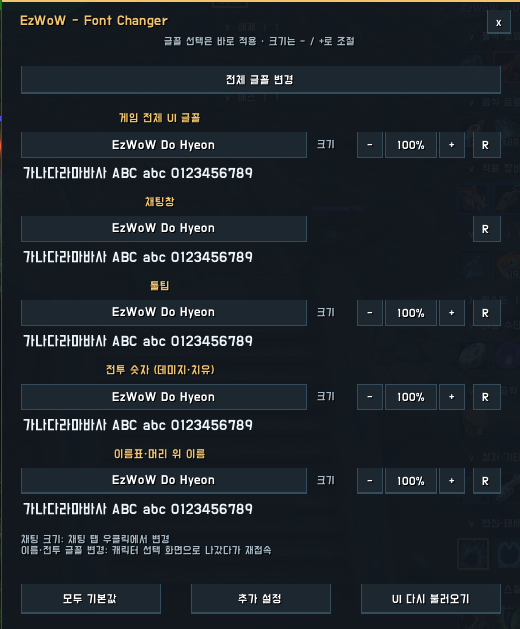The height and width of the screenshot is (629, 520).
Task: Open chat window font selector dropdown
Action: click(x=164, y=229)
